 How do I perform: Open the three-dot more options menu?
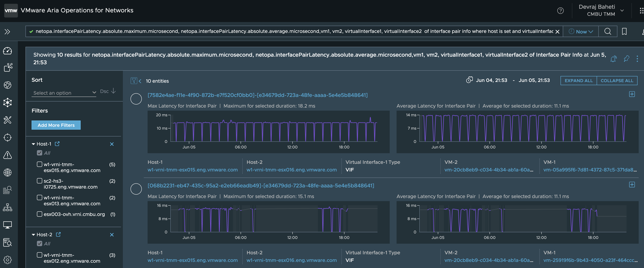point(637,59)
